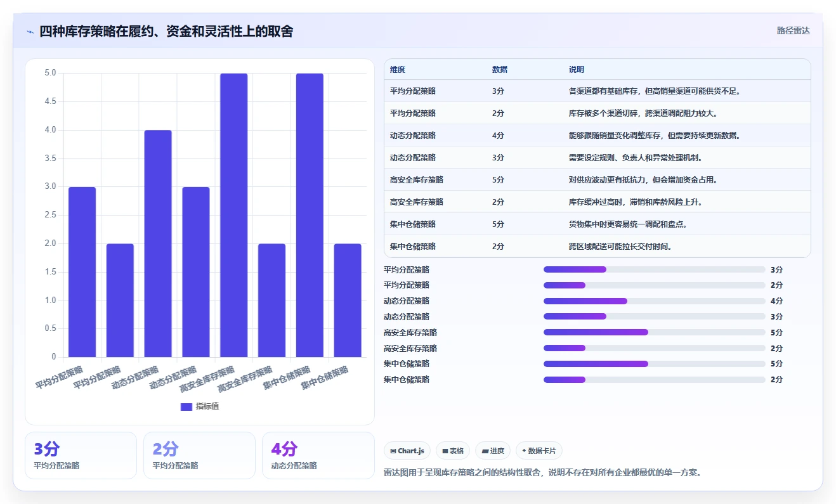Click the 说明 column header

tap(577, 69)
